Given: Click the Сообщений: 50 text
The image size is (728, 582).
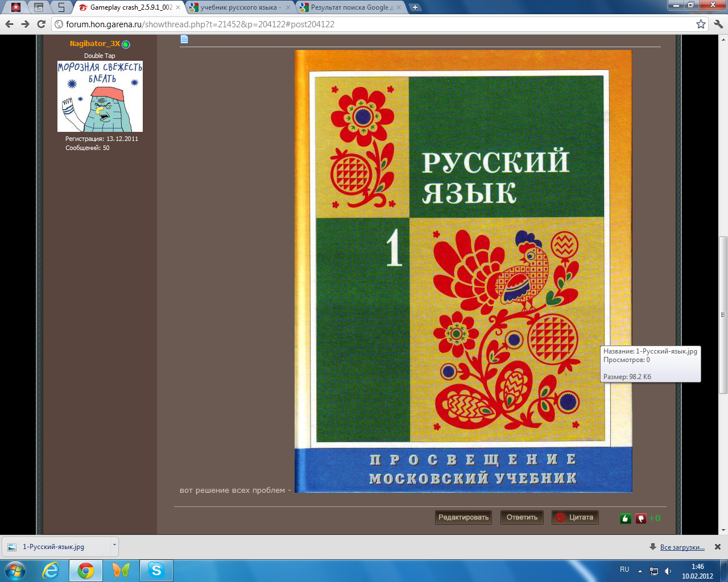Looking at the screenshot, I should pyautogui.click(x=88, y=148).
